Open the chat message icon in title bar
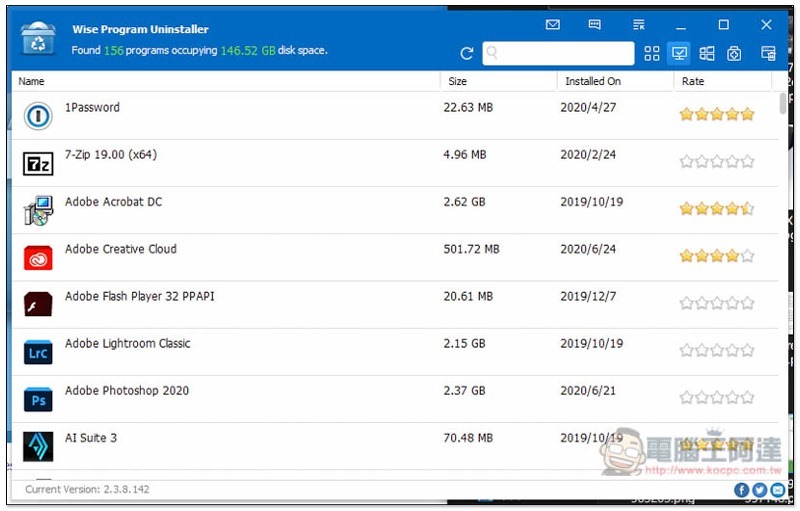Viewport: 800px width, 511px height. coord(594,24)
